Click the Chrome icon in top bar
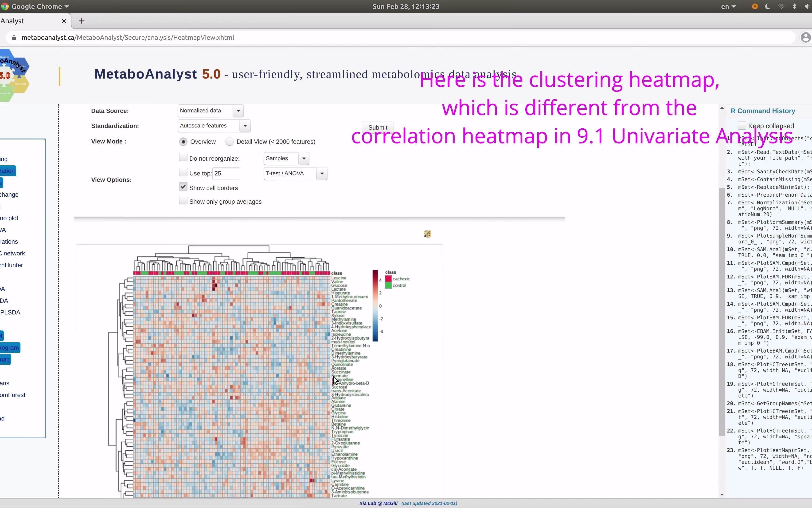 [x=4, y=6]
